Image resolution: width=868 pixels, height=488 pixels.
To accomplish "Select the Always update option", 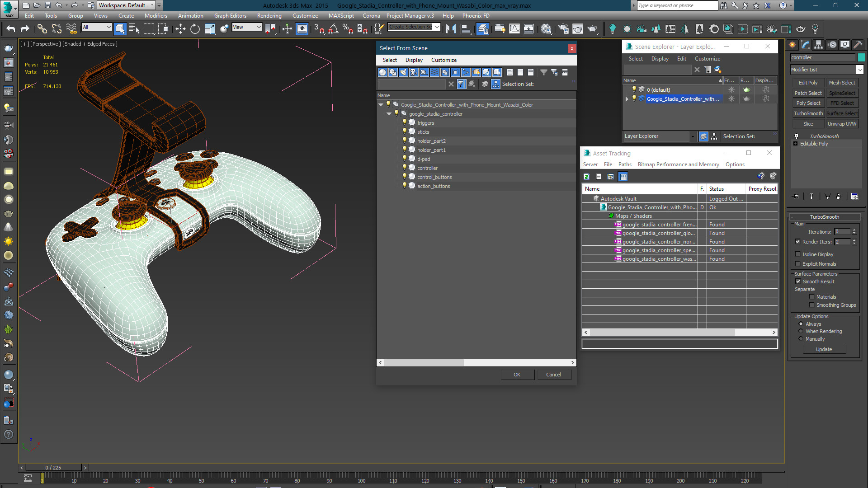I will tap(801, 324).
